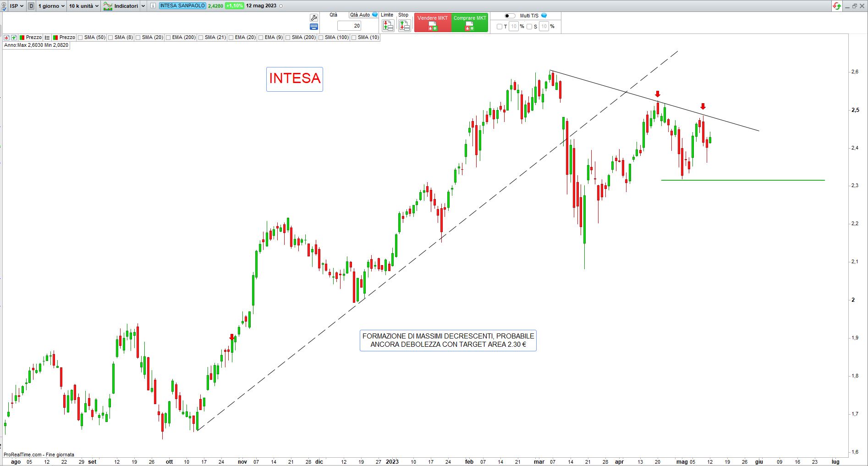The image size is (868, 466).
Task: Click the mag label on the time axis
Action: click(x=682, y=462)
